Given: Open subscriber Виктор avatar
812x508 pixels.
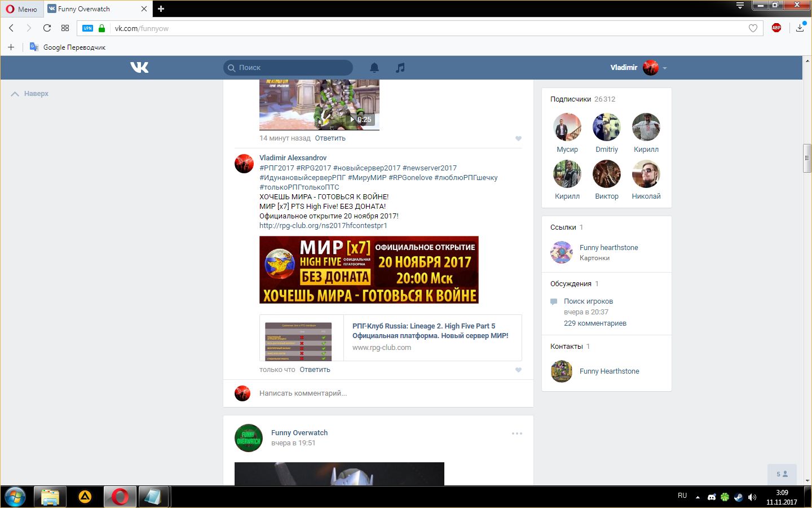Looking at the screenshot, I should [x=607, y=174].
